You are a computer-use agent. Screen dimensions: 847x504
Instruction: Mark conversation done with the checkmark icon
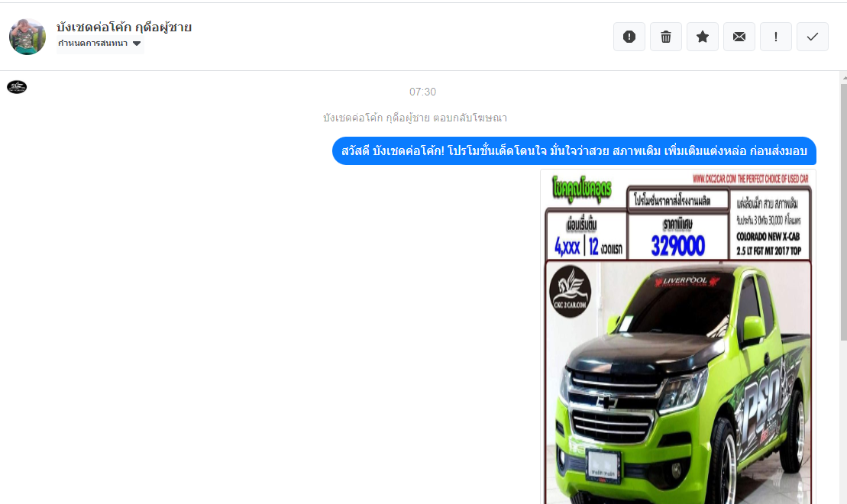(813, 37)
